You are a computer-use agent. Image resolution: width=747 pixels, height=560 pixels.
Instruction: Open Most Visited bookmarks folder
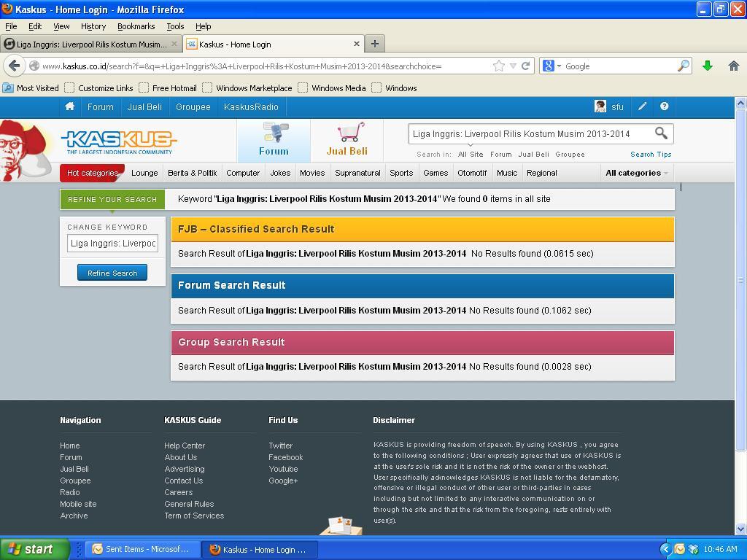(x=31, y=88)
